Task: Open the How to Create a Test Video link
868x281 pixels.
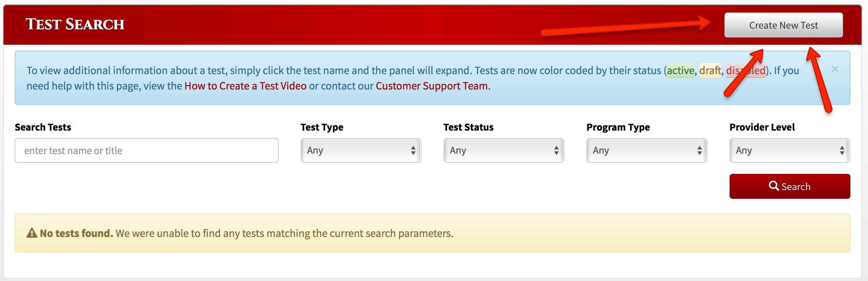Action: click(245, 86)
